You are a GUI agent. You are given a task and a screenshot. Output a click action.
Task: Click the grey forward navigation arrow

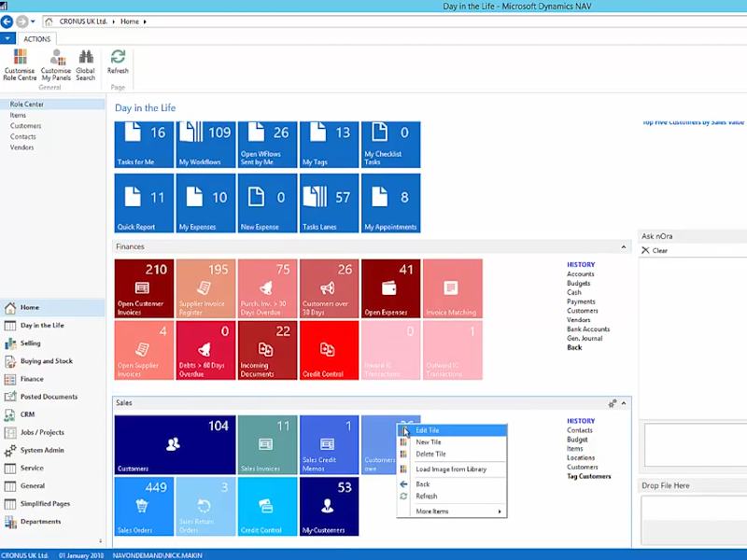tap(21, 21)
